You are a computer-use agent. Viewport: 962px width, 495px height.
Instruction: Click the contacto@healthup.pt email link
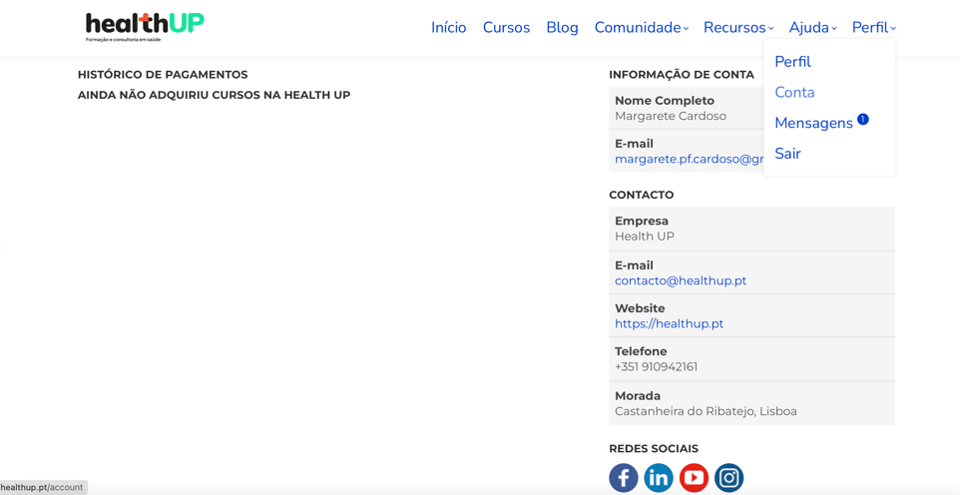tap(680, 281)
